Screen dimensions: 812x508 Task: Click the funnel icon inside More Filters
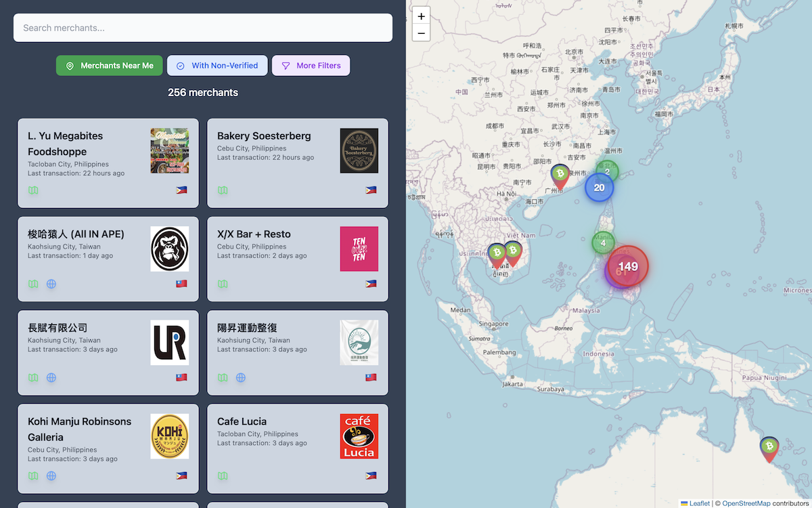tap(286, 65)
